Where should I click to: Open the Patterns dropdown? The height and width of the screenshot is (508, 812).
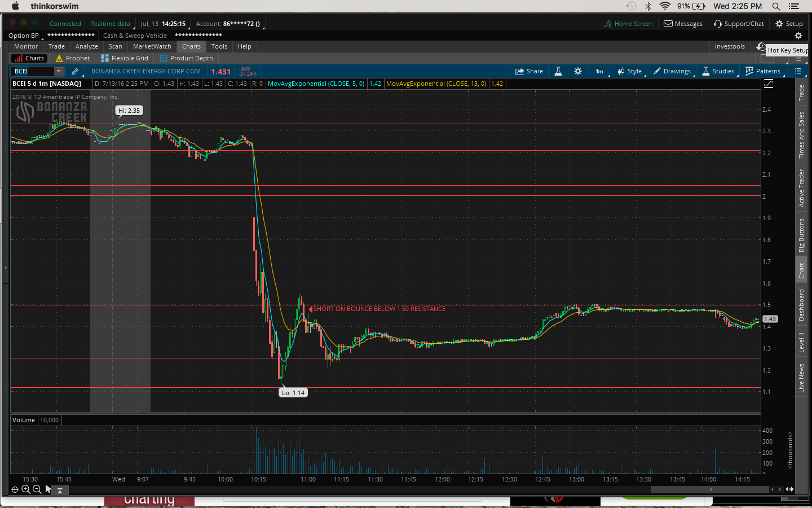(763, 71)
